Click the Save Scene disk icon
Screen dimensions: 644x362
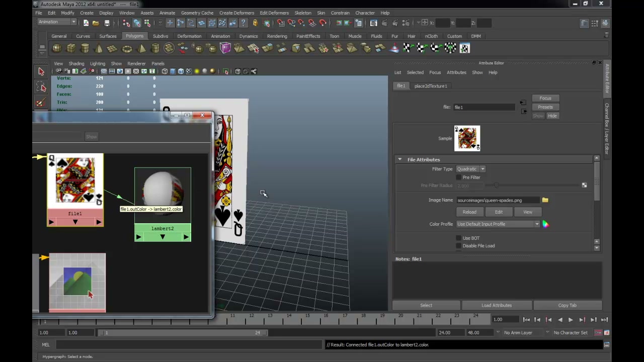click(107, 23)
